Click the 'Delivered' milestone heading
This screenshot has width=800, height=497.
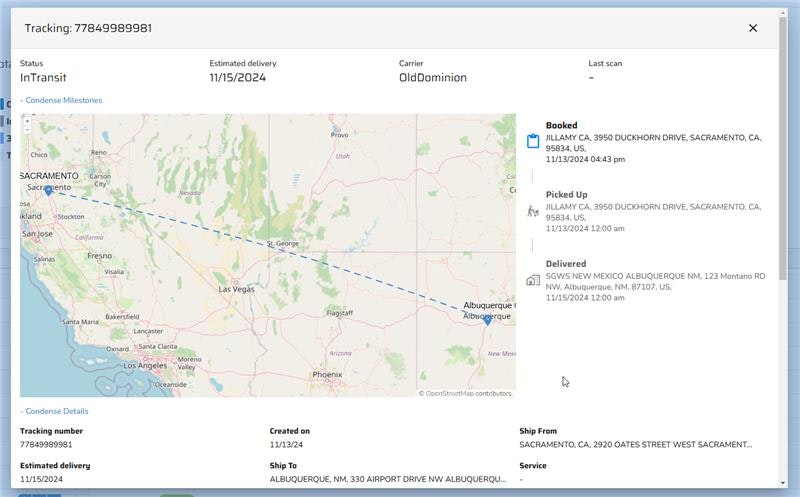tap(566, 264)
